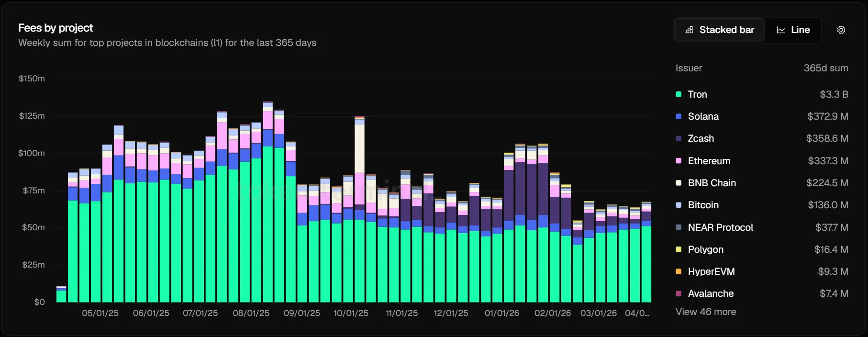Click the line chart icon

[x=780, y=30]
